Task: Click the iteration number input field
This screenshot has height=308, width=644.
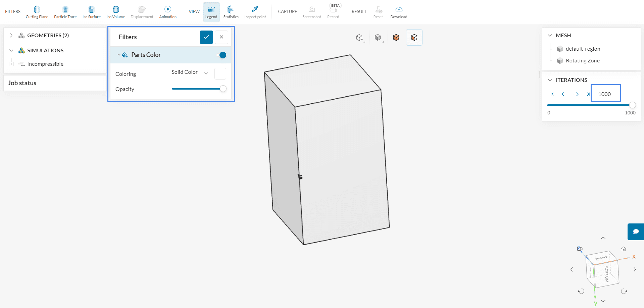Action: coord(605,94)
